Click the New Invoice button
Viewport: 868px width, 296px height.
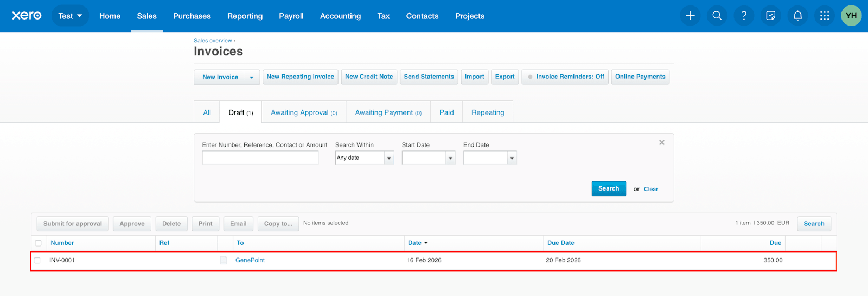click(220, 77)
